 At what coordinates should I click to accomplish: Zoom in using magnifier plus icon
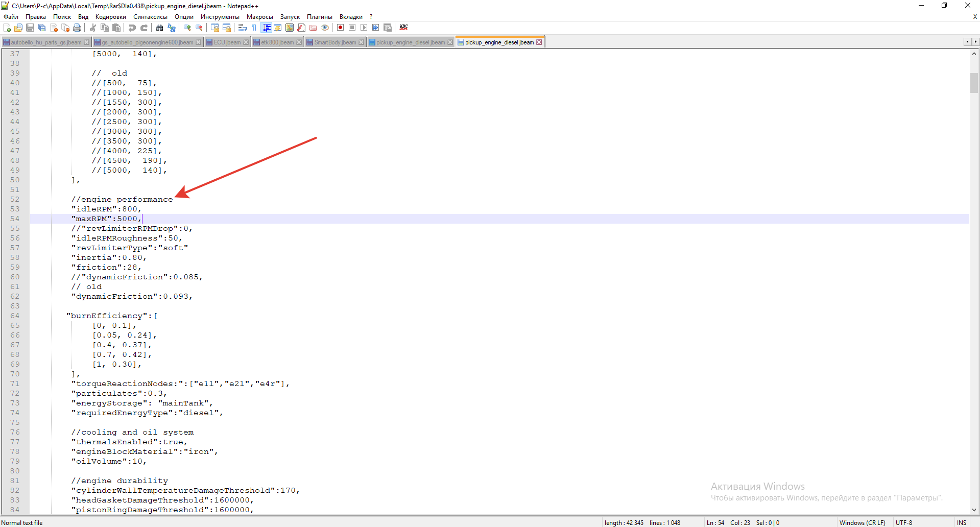[187, 28]
